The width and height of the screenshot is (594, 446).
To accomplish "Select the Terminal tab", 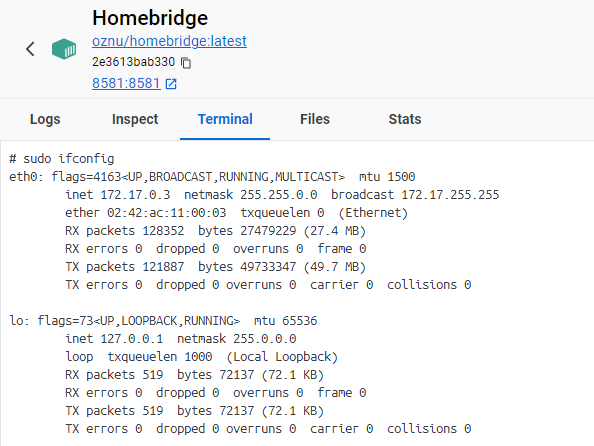I will click(x=225, y=119).
